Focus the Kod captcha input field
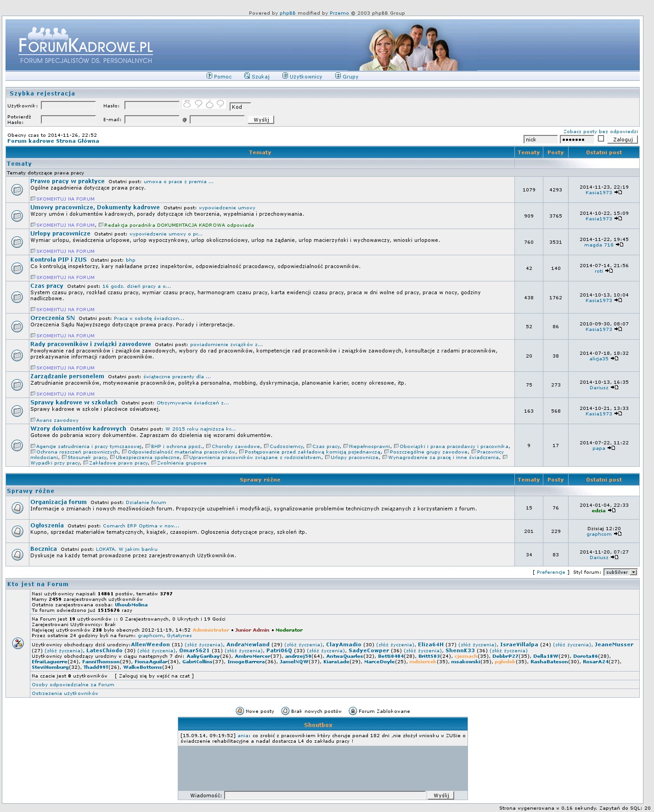654x812 pixels. [240, 107]
